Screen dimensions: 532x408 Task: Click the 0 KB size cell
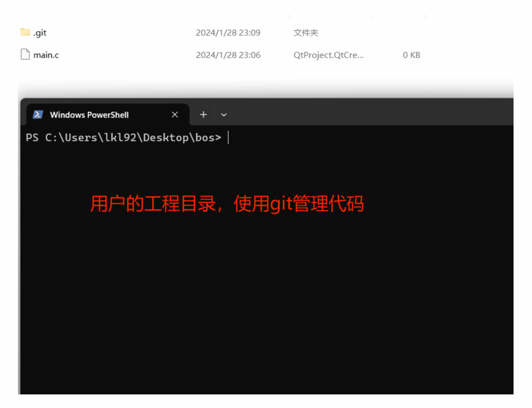pyautogui.click(x=411, y=55)
